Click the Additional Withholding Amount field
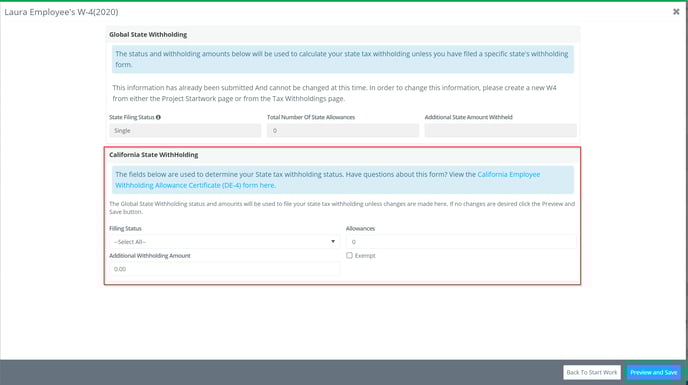This screenshot has height=385, width=688. [224, 269]
